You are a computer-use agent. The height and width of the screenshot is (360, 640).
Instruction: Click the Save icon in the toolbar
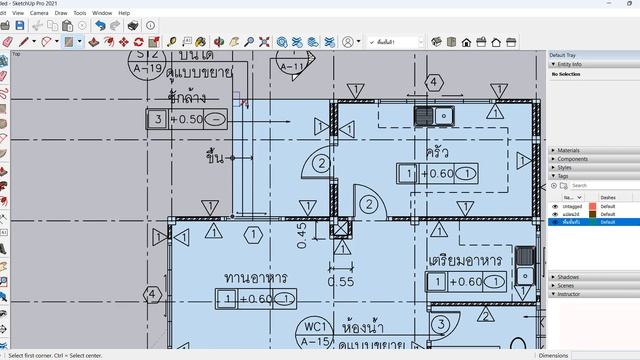20,25
